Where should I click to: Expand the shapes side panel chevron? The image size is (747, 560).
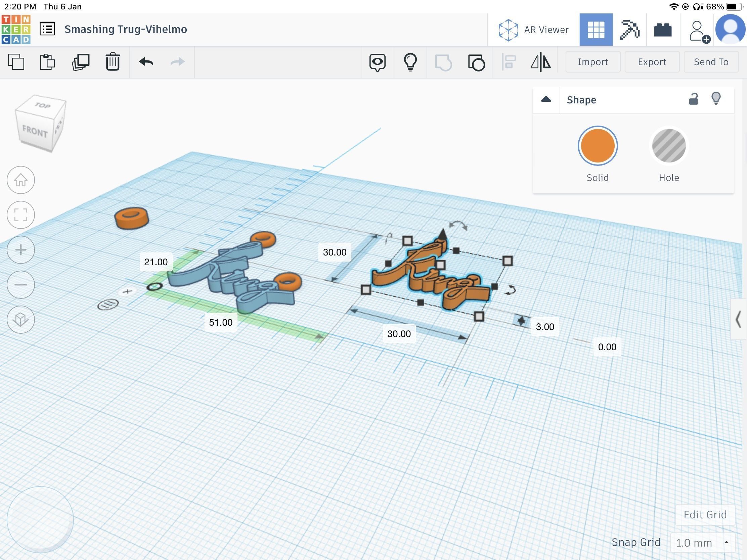click(x=739, y=319)
